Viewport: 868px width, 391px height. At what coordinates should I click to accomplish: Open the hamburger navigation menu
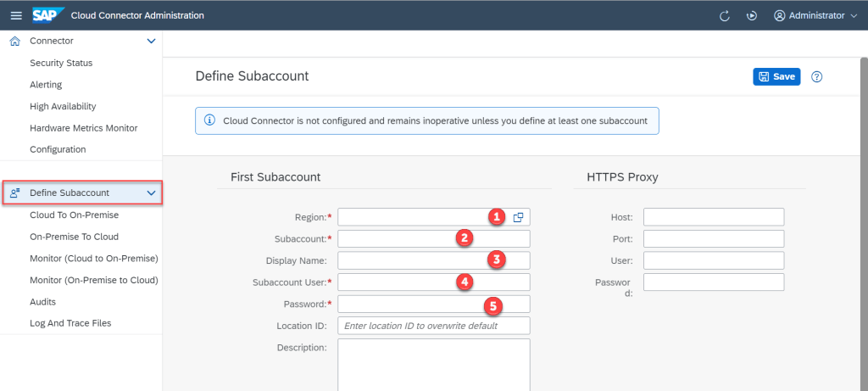[15, 15]
